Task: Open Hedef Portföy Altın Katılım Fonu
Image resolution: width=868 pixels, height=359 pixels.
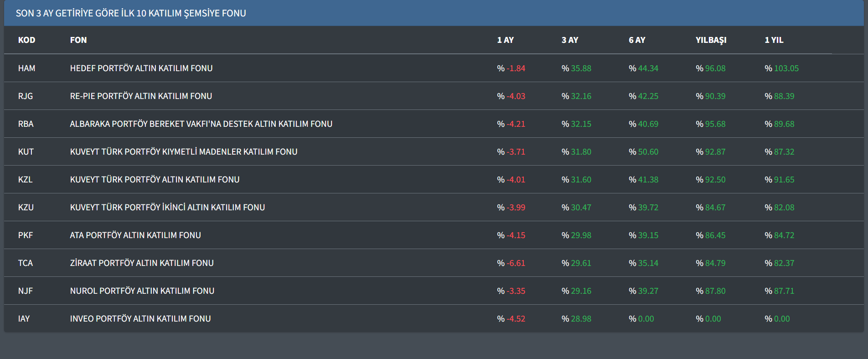Action: tap(141, 68)
